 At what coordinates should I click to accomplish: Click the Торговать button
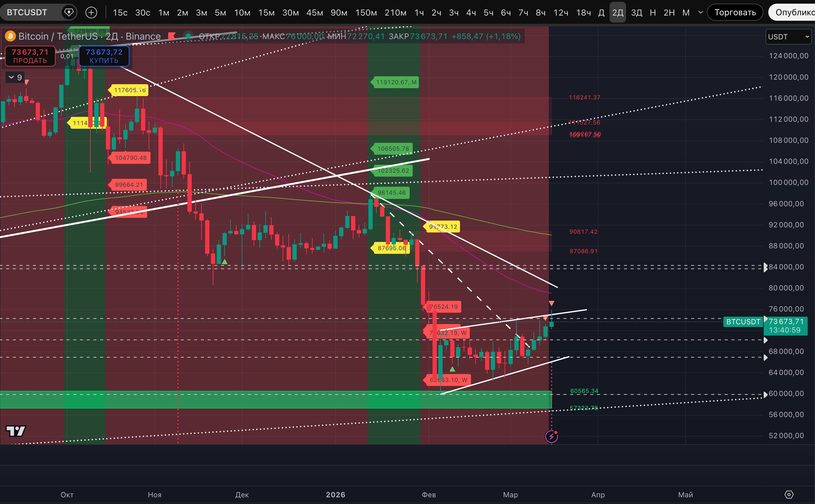click(x=735, y=13)
